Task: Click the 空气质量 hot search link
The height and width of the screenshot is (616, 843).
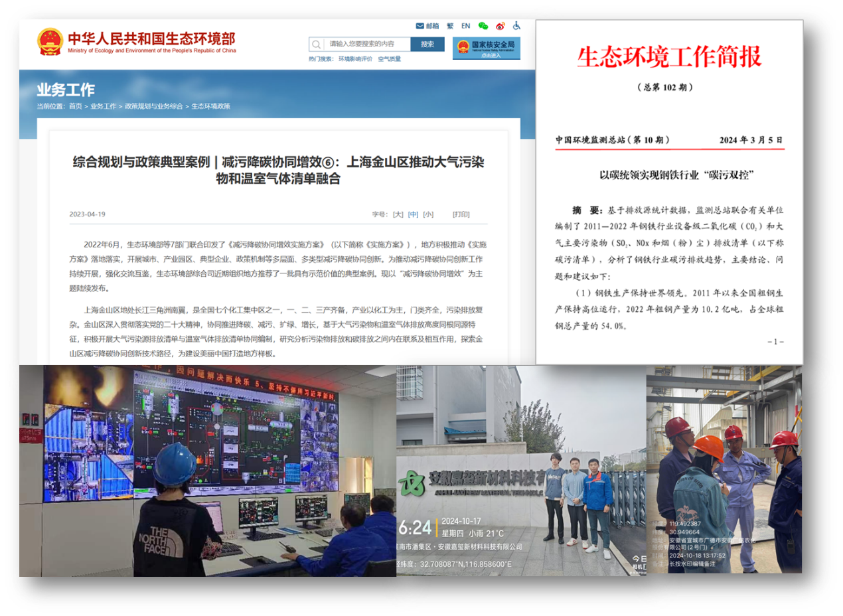Action: [x=390, y=58]
